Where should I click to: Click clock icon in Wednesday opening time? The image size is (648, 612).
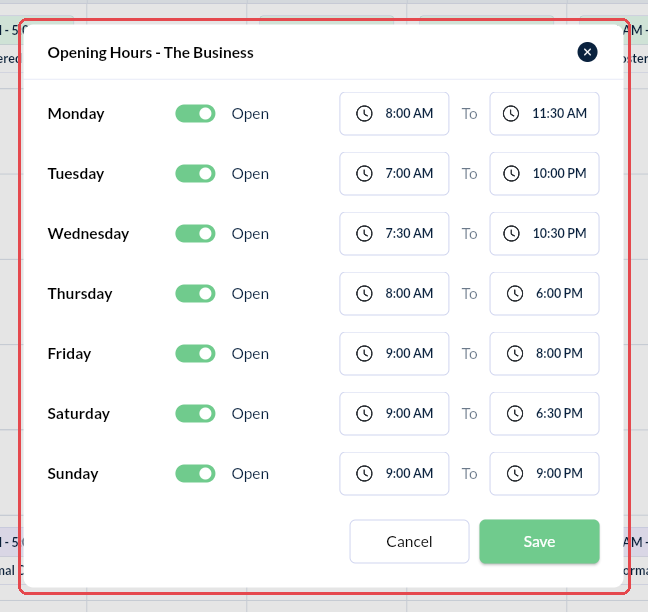364,233
